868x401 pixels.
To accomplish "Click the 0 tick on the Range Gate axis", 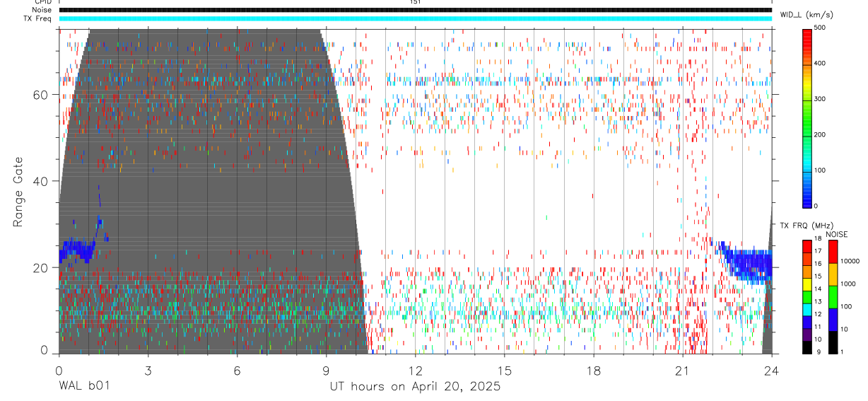I will click(x=44, y=350).
